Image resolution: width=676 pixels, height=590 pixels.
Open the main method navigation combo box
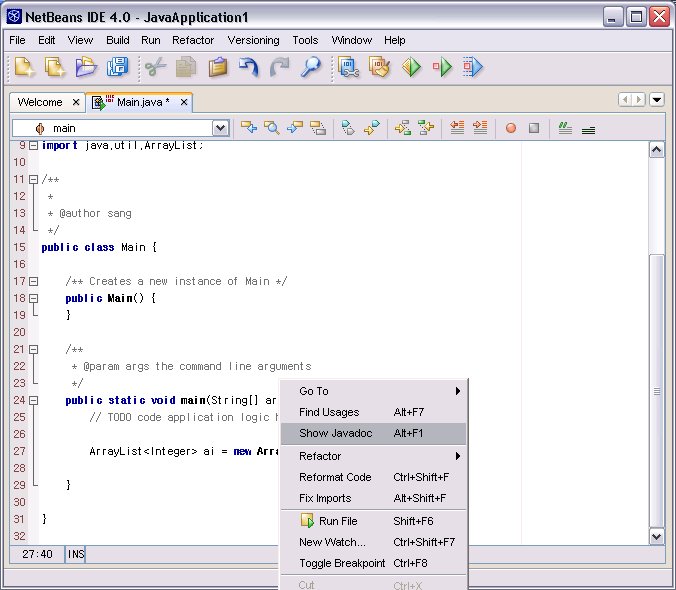click(x=121, y=128)
